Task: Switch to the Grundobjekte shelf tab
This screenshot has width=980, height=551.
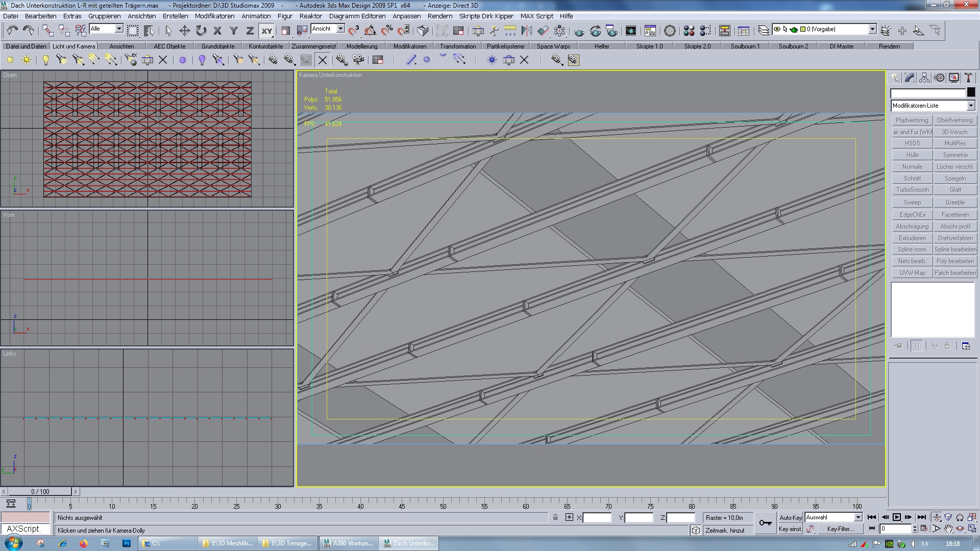Action: tap(218, 46)
